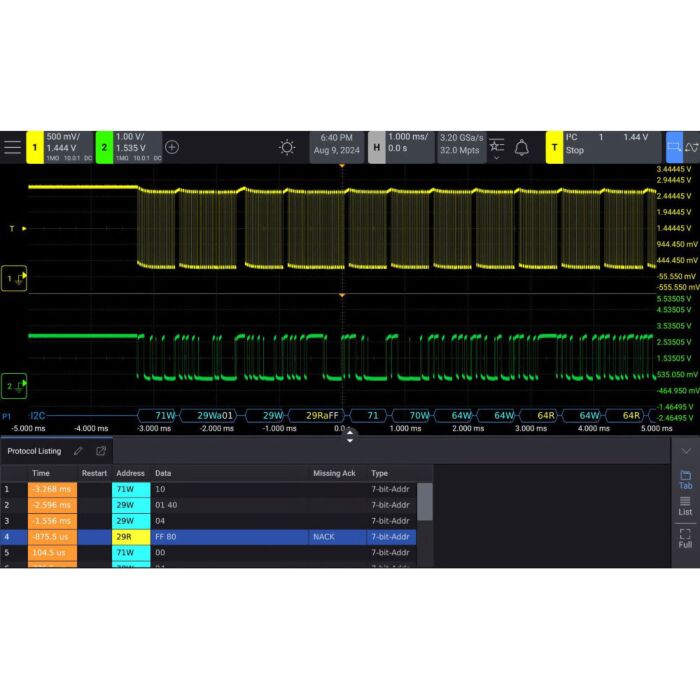The width and height of the screenshot is (700, 700).
Task: Use the panel resize up-down handle
Action: [350, 436]
